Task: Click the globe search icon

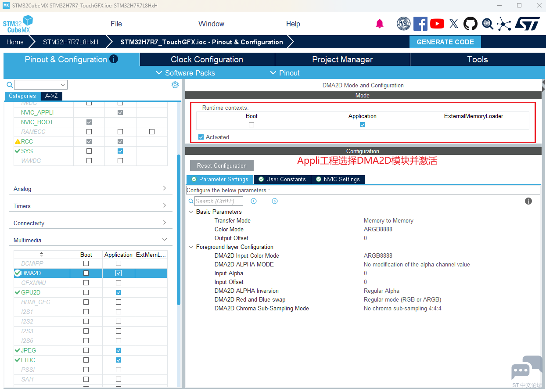Action: coord(488,24)
